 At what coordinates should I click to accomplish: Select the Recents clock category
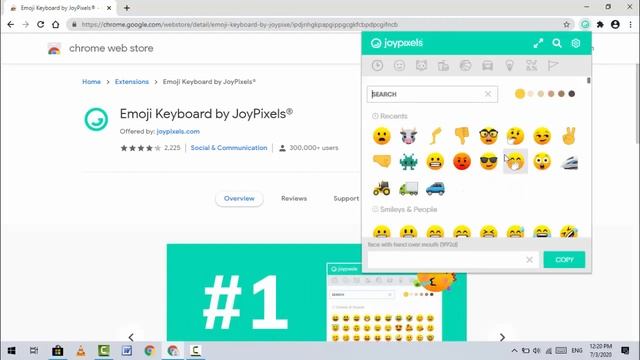377,65
